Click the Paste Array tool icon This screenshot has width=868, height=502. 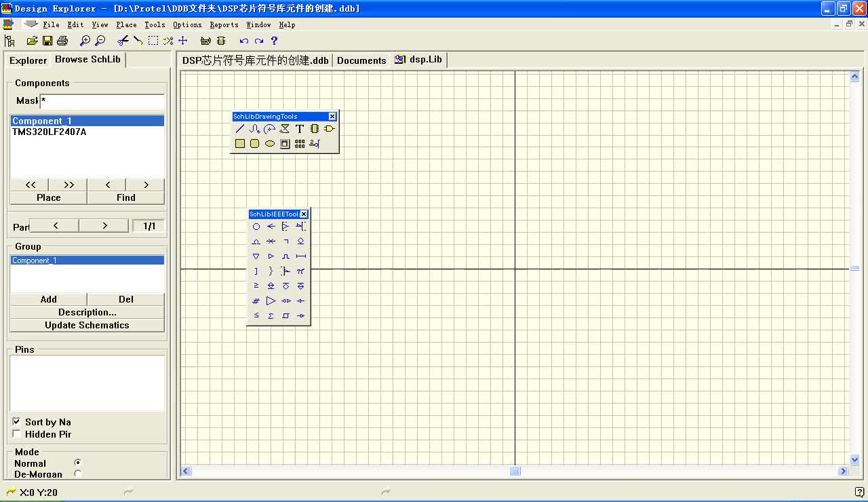[300, 144]
